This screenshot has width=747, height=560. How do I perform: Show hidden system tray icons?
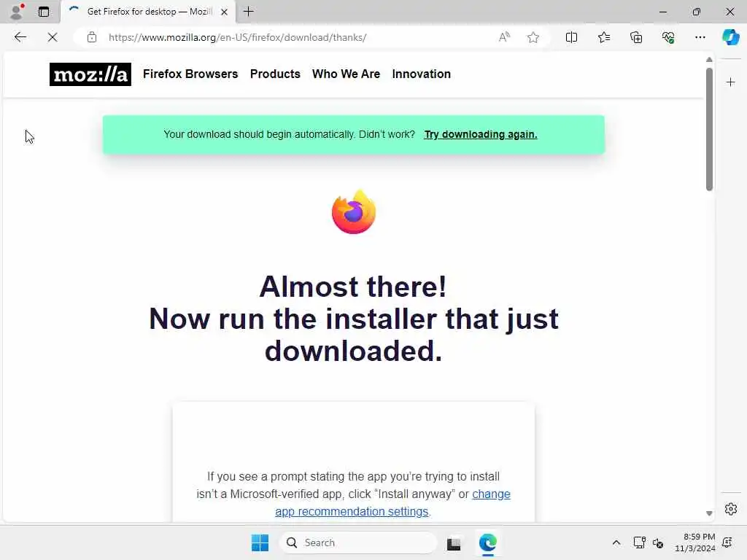616,542
